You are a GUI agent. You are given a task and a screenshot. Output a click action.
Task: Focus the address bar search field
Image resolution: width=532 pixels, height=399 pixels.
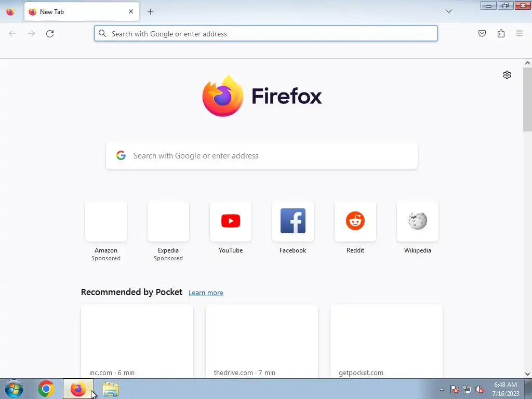click(x=265, y=34)
